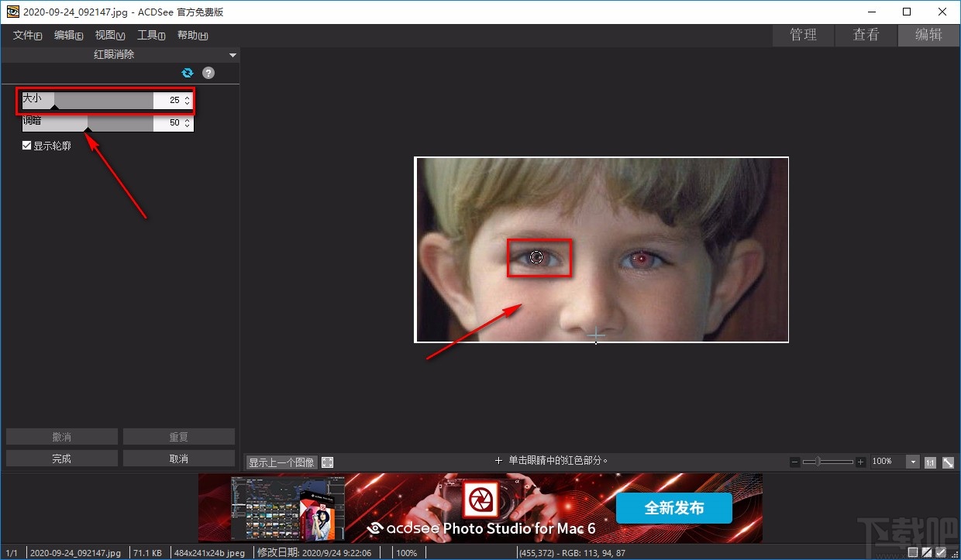
Task: Click the 大小 value spinner arrows
Action: click(187, 100)
